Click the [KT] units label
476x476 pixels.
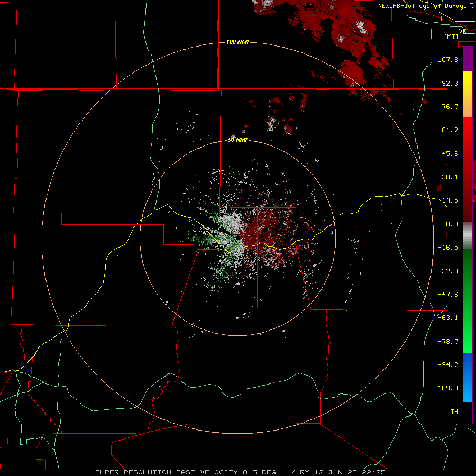(452, 36)
